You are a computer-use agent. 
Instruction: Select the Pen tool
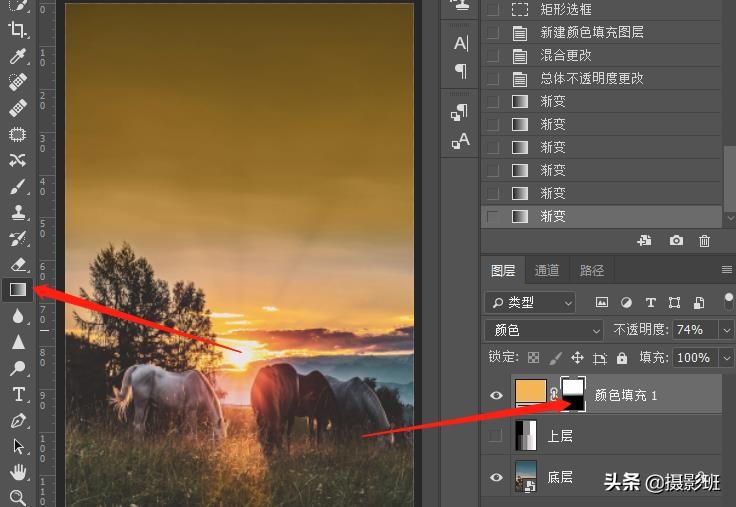pos(18,421)
